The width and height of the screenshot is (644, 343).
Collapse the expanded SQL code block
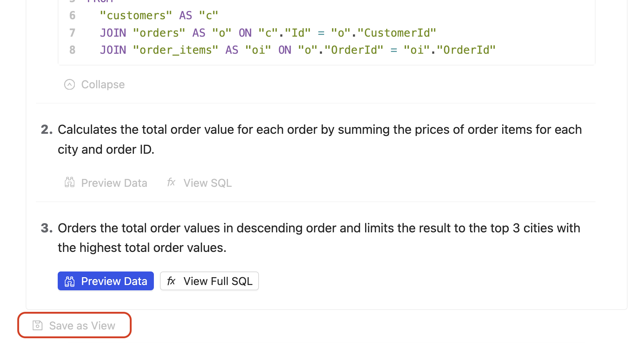coord(94,84)
